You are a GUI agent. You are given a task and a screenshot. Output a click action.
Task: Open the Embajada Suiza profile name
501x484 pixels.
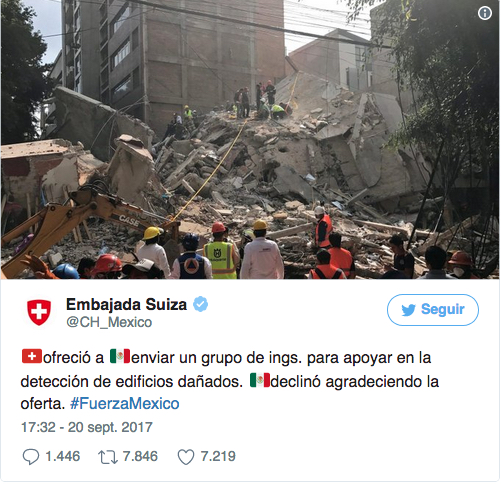pos(127,304)
